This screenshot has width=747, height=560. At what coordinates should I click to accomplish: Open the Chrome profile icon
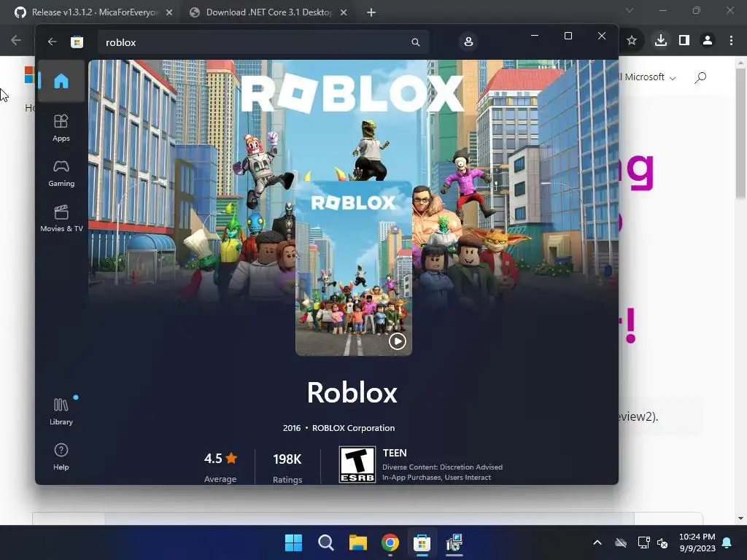click(708, 41)
